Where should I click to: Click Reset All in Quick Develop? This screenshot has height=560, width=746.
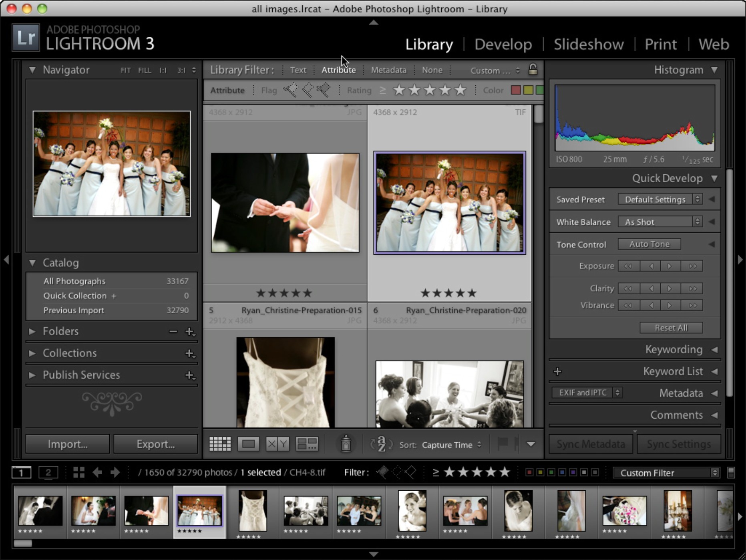[671, 328]
